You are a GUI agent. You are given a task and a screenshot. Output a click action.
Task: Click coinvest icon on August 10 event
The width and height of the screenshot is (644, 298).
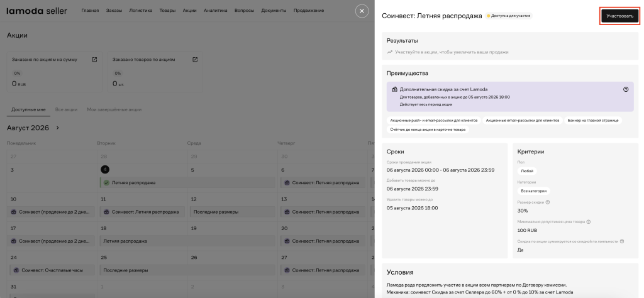pos(15,212)
